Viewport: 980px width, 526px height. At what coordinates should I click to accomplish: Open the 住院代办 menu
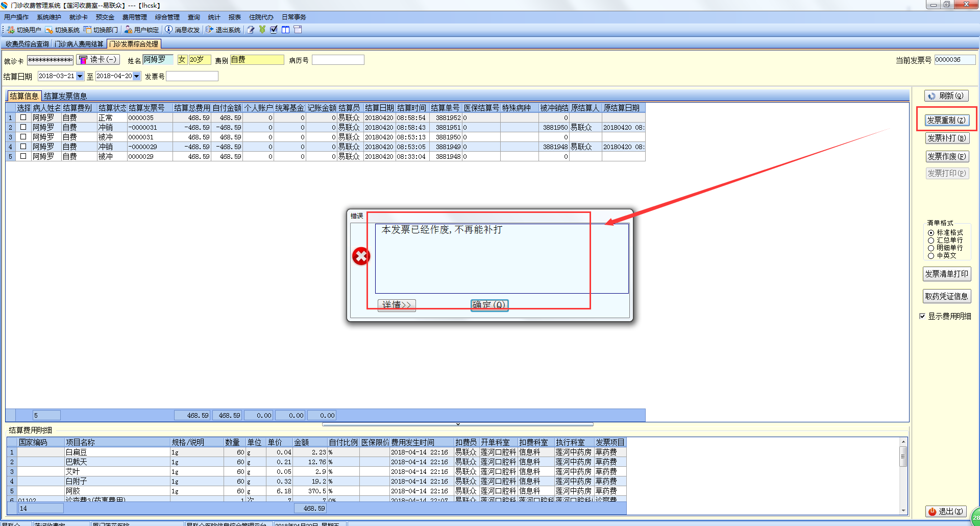point(261,17)
